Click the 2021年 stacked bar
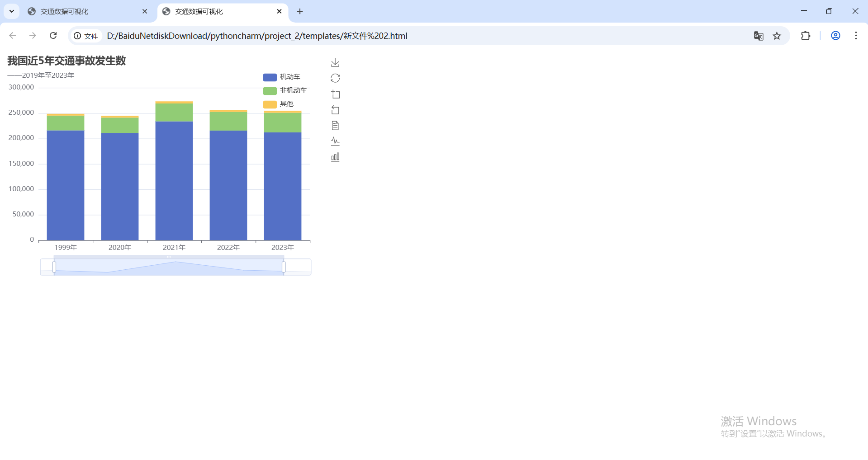The width and height of the screenshot is (868, 460). click(x=174, y=171)
